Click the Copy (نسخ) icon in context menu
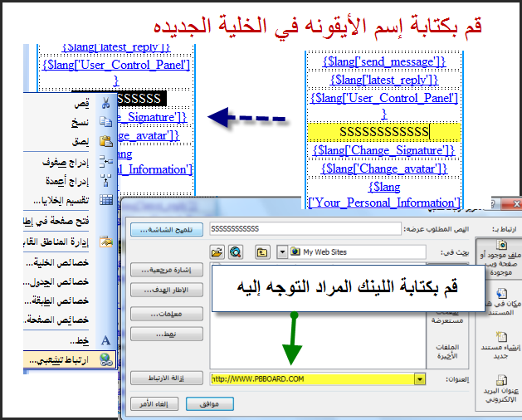 pos(106,122)
